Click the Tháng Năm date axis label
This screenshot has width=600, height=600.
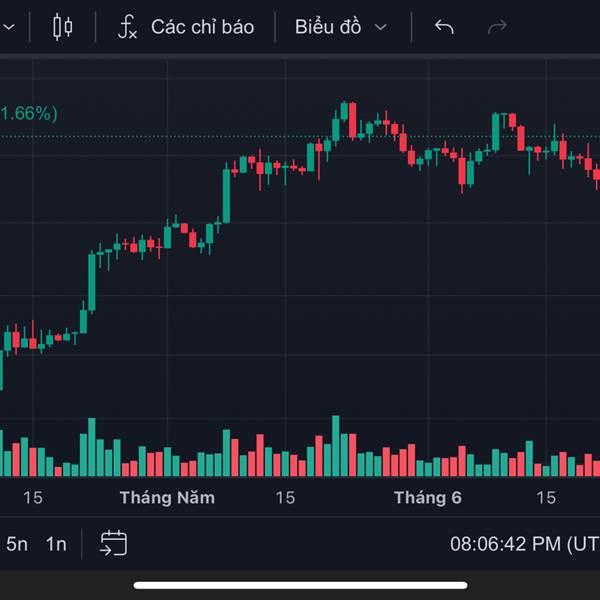click(x=167, y=498)
